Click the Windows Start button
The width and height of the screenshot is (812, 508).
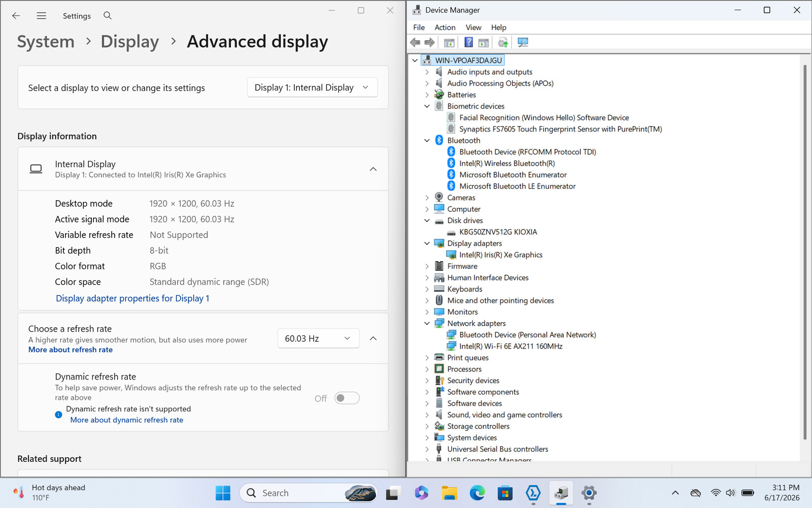point(223,493)
